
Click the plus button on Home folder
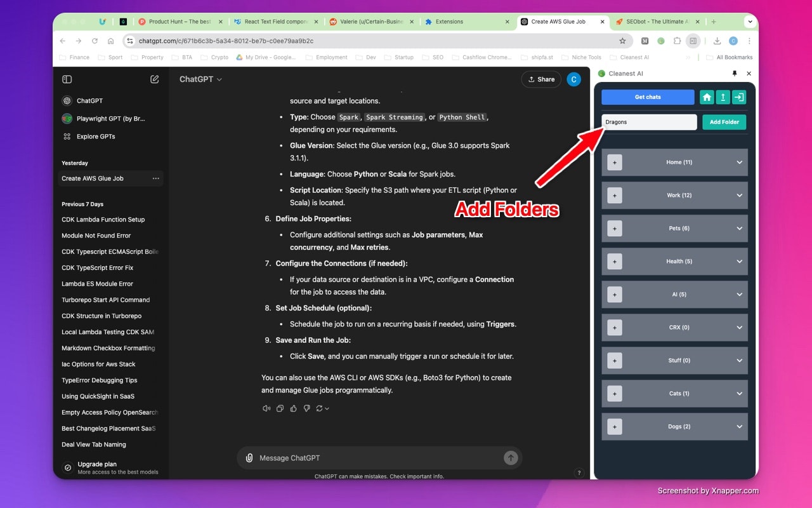point(614,163)
